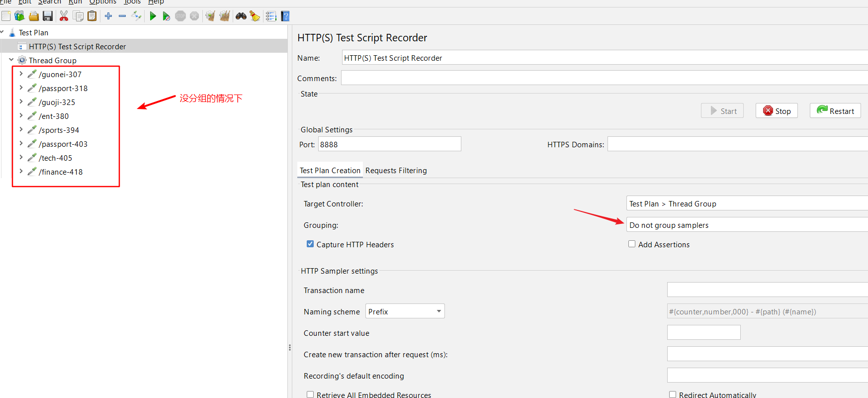Expand the /guonei-307 tree node
Viewport: 868px width, 398px height.
[x=21, y=74]
